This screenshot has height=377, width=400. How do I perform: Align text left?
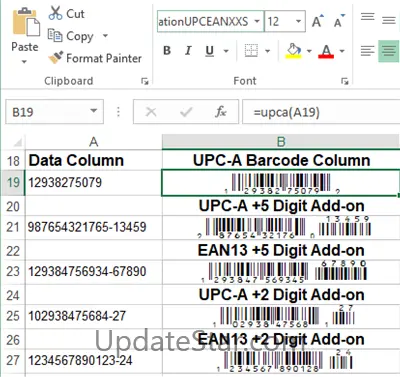click(x=368, y=51)
